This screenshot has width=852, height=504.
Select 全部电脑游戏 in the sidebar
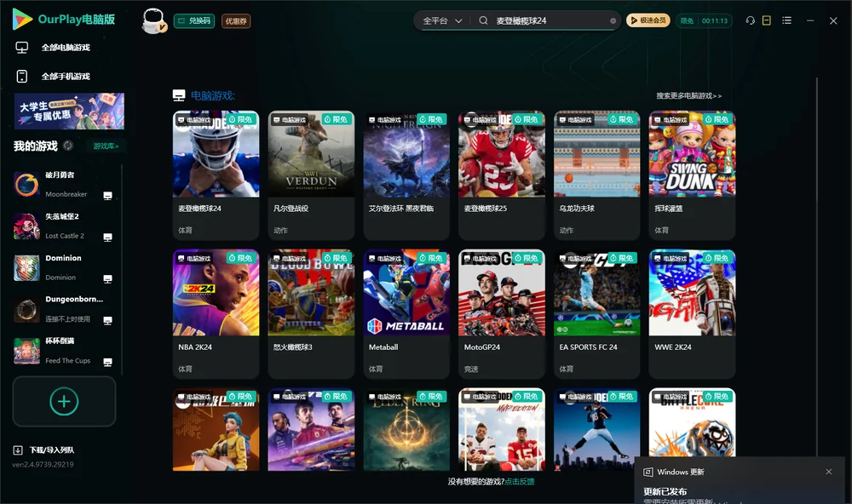(x=66, y=48)
